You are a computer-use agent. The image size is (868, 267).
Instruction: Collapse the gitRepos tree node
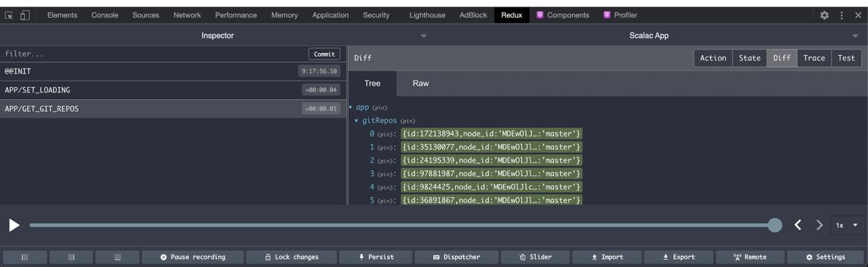[x=357, y=121]
